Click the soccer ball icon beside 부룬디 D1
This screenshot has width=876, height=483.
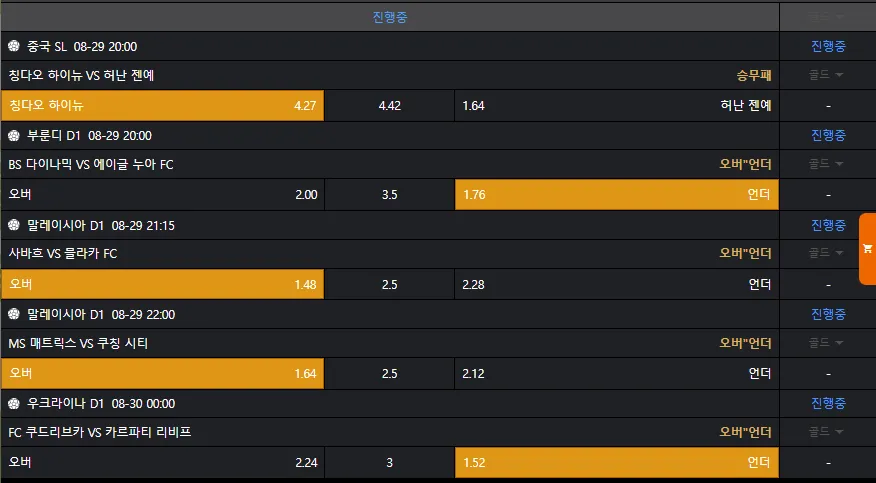pos(14,135)
